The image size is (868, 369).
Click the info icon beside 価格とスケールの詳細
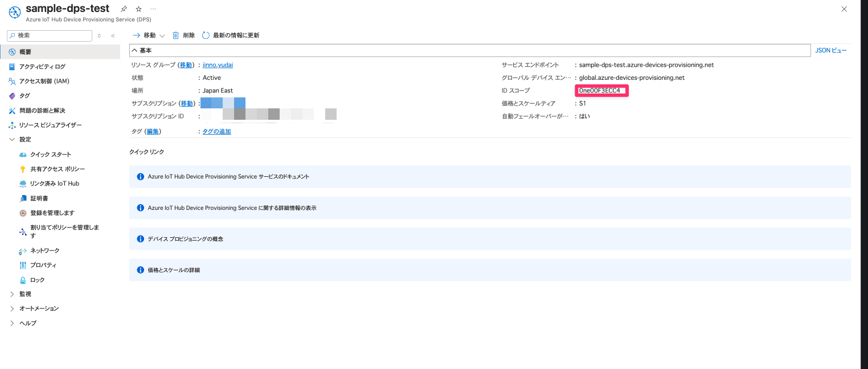click(x=140, y=270)
